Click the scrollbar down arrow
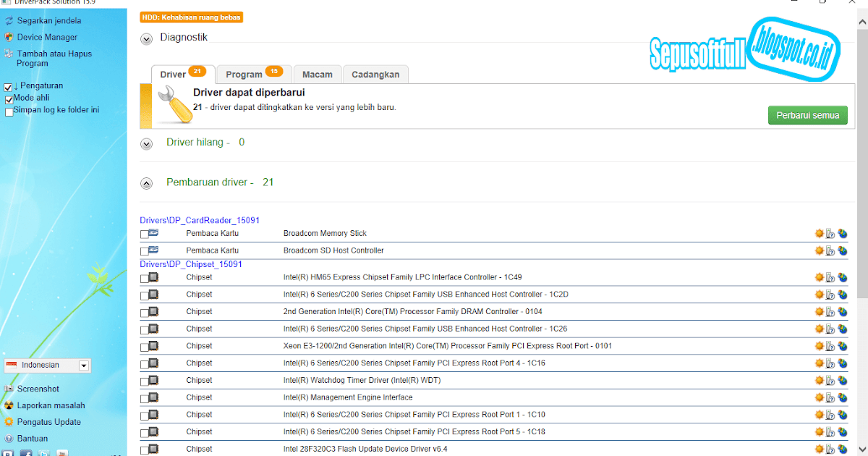868x456 pixels. (862, 449)
